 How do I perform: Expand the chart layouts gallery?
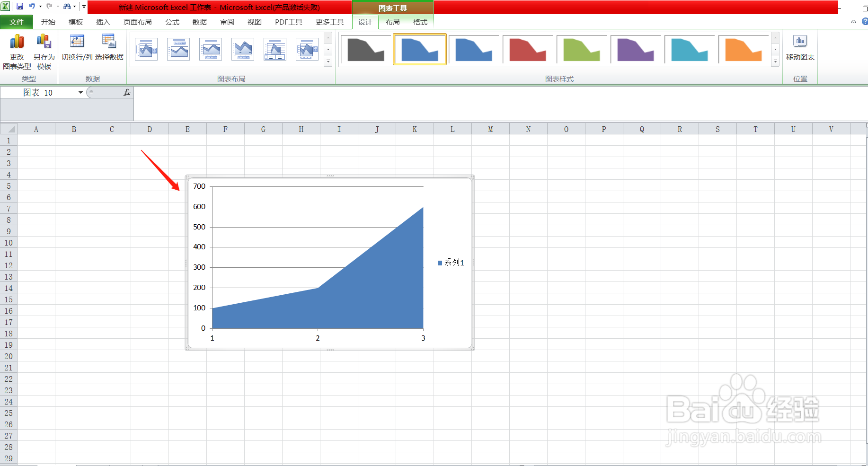[x=328, y=62]
